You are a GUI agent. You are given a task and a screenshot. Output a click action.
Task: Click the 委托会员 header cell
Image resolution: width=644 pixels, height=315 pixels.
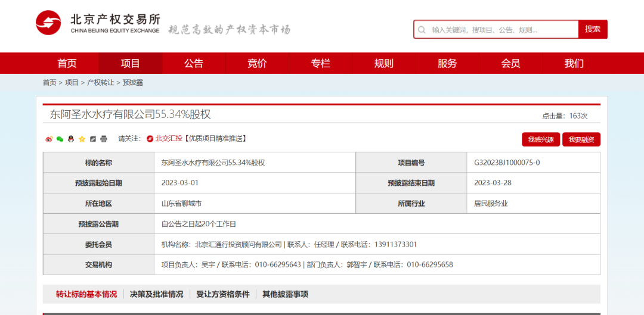(x=98, y=245)
